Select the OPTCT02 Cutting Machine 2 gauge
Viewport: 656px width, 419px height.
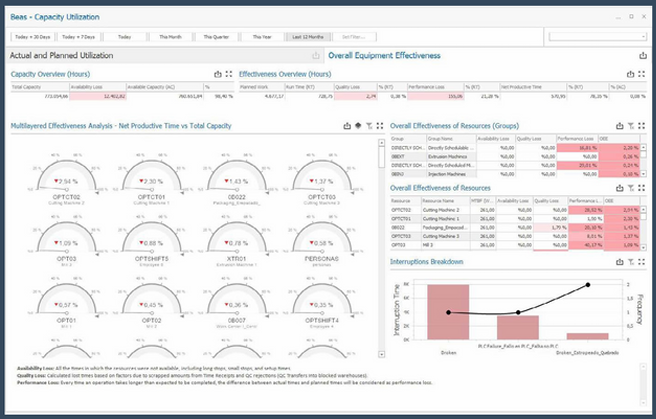coord(67,180)
